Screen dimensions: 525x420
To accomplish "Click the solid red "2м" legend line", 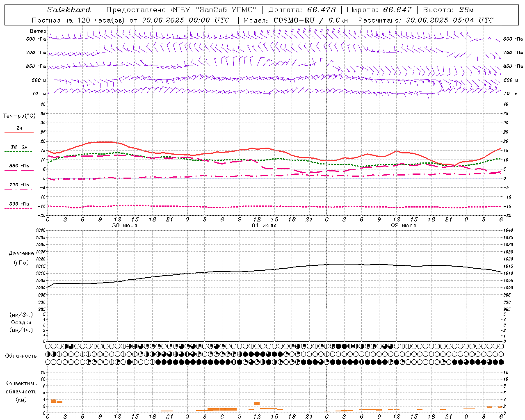I will pyautogui.click(x=19, y=132).
